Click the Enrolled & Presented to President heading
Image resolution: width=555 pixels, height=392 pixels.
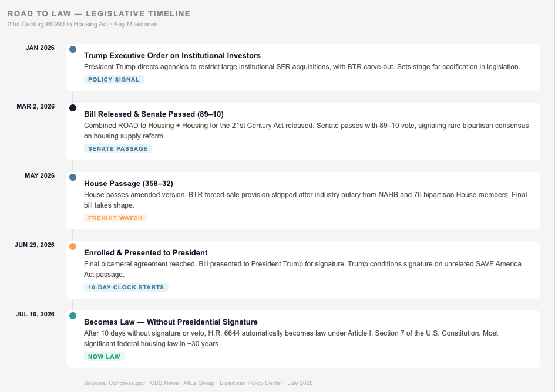(146, 252)
